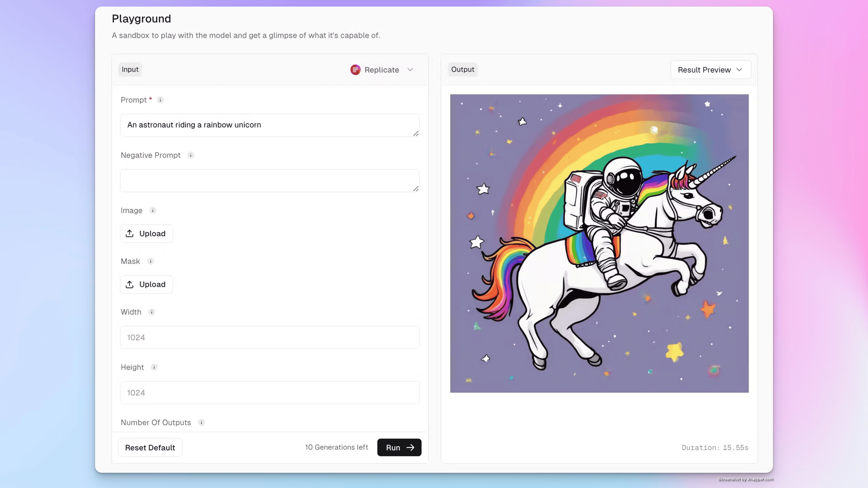Screen dimensions: 868x488
Task: Click the Prompt field resize handle
Action: click(416, 134)
